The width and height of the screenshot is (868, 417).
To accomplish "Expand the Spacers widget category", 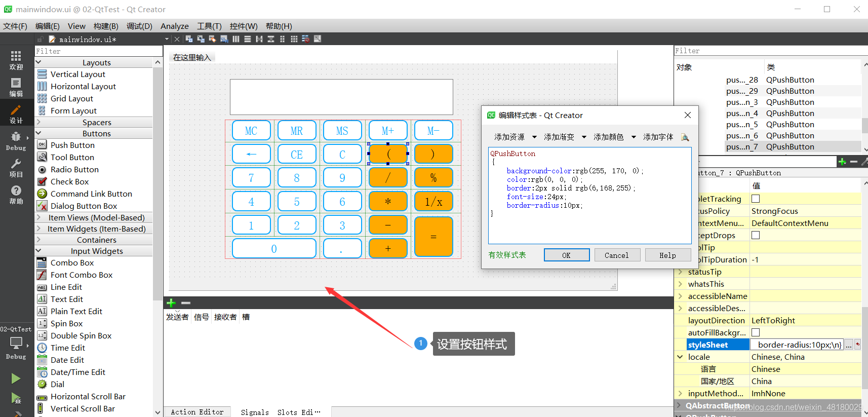I will 38,122.
